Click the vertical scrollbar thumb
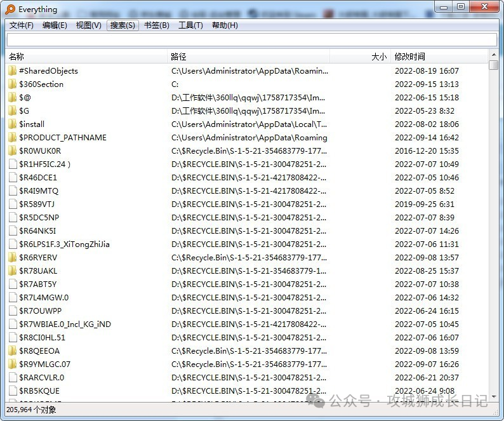 click(493, 65)
